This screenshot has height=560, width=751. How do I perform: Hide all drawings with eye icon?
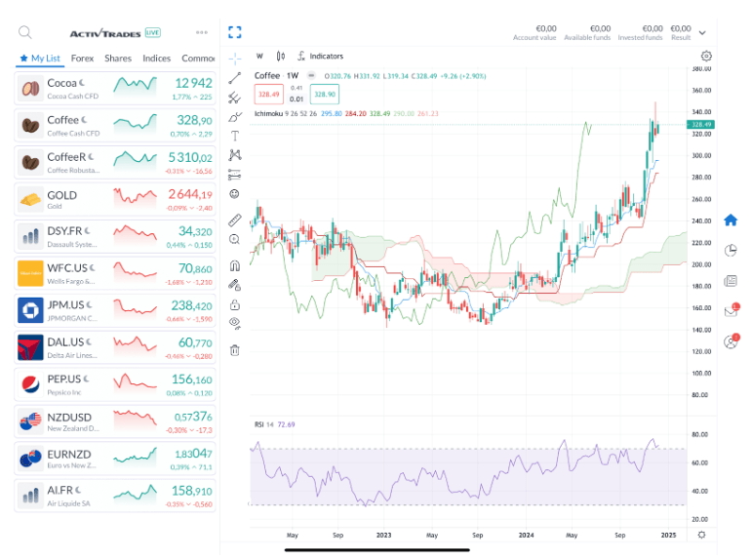click(235, 323)
